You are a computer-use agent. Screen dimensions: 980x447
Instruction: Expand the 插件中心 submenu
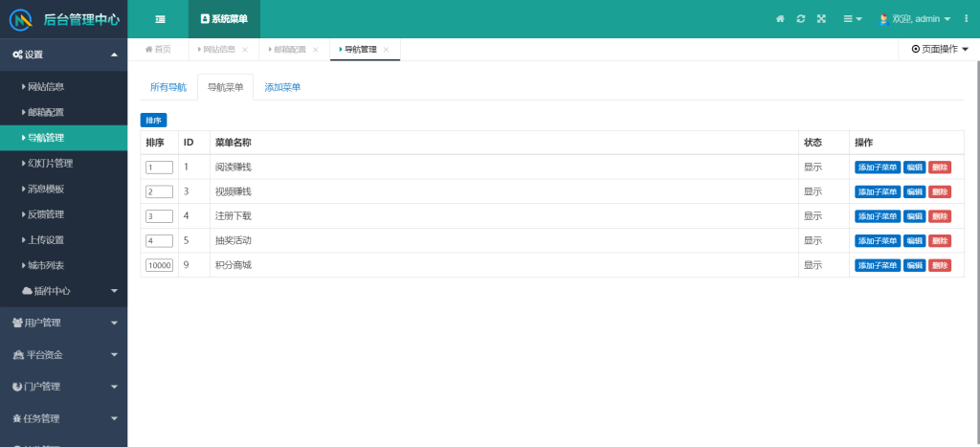coord(114,291)
